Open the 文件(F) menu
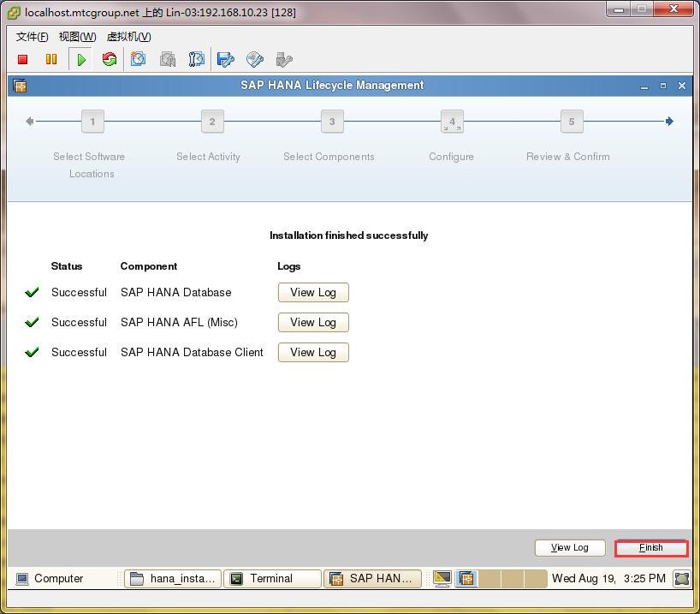 coord(33,37)
